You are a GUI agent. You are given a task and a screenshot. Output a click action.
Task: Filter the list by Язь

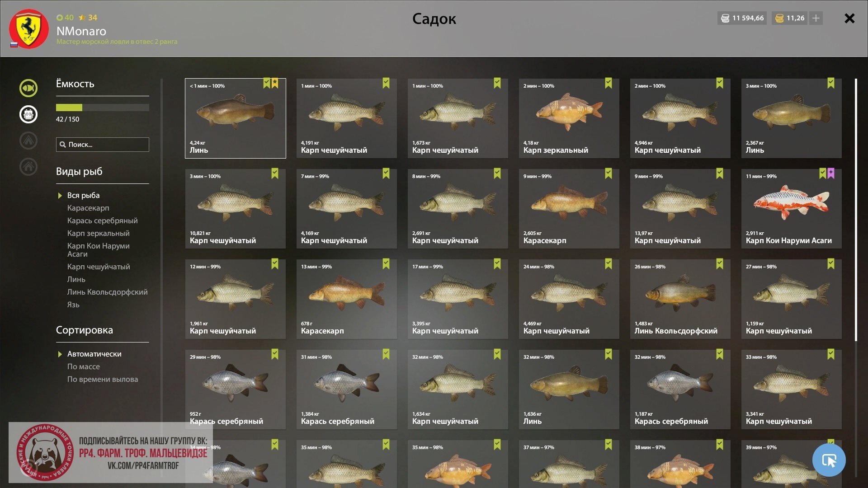pos(73,305)
